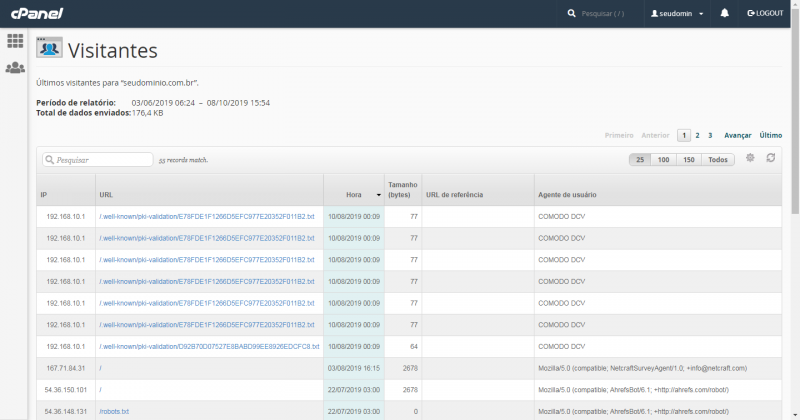Focus the table Pesquisar search field
The image size is (800, 420).
97,160
